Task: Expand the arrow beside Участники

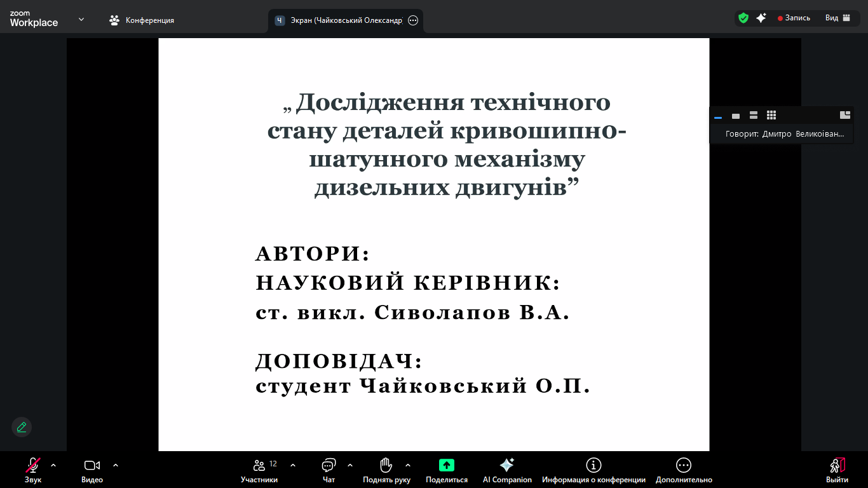Action: [x=293, y=465]
